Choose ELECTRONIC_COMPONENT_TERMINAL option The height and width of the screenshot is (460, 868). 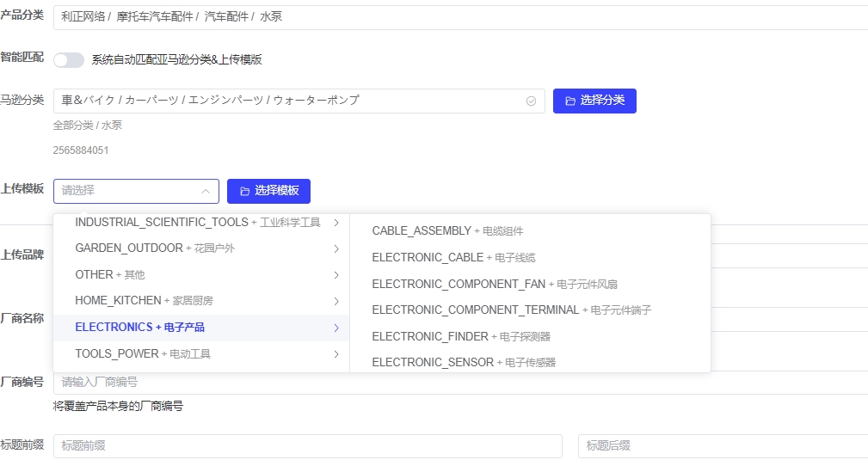point(511,310)
